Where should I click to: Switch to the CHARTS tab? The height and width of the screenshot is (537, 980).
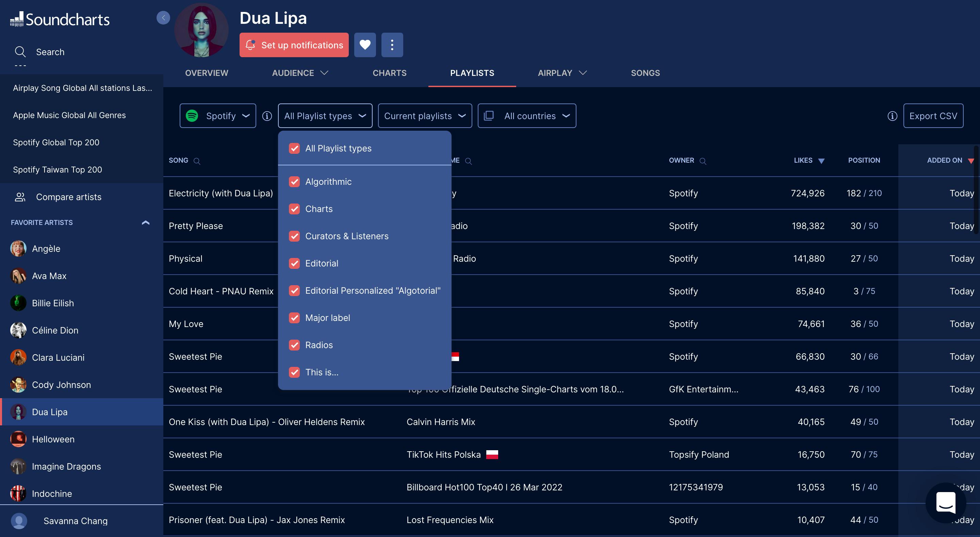389,73
